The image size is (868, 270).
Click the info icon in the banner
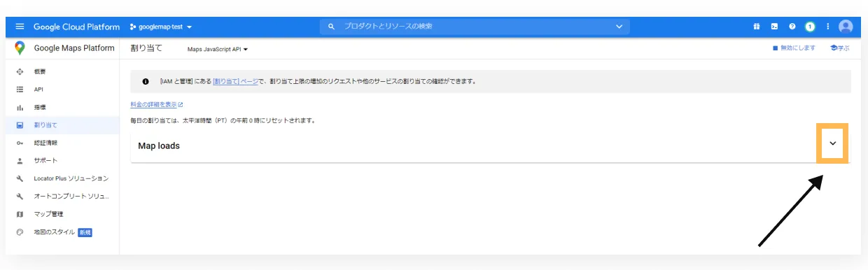tap(146, 81)
